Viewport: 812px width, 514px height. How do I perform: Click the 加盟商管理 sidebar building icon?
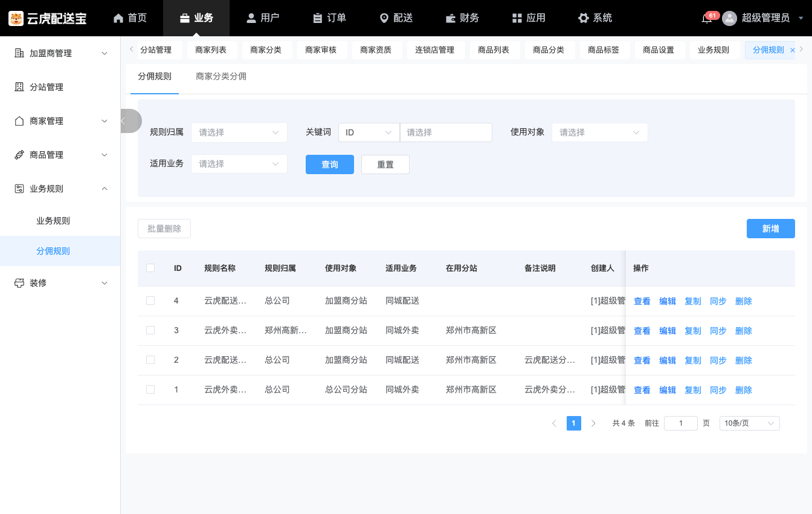click(19, 53)
